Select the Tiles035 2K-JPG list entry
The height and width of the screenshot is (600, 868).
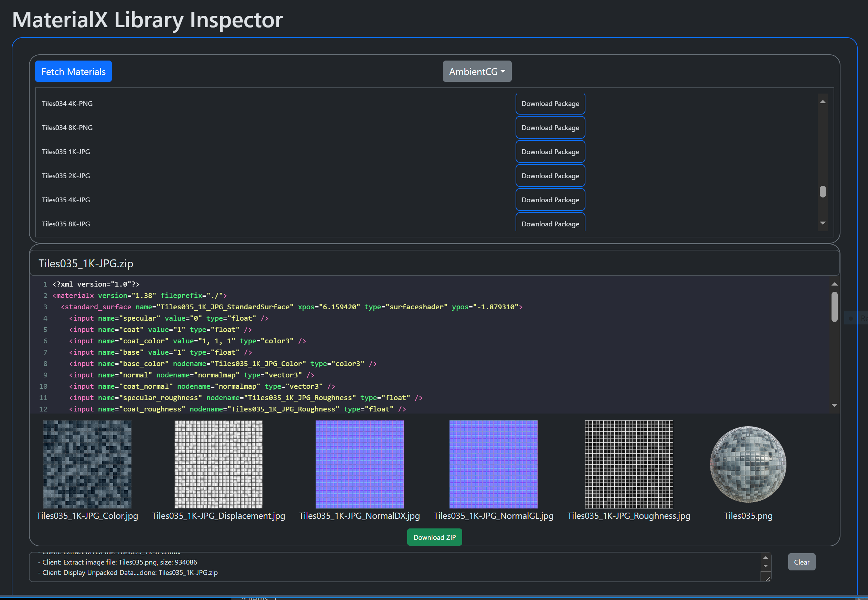(66, 175)
